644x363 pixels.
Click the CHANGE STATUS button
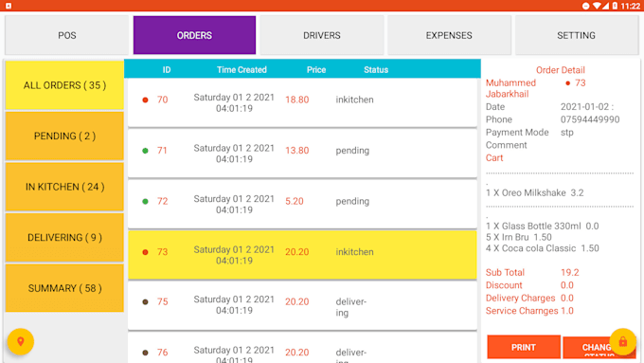(599, 348)
